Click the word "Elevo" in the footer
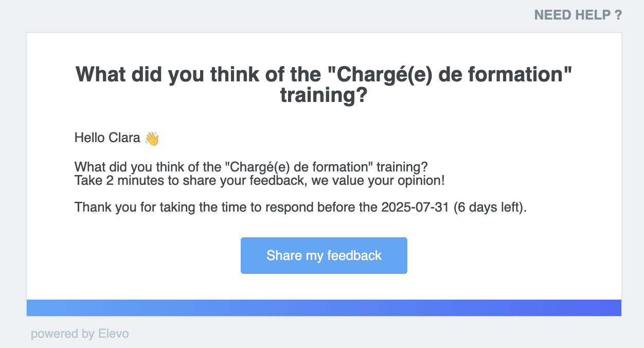The image size is (644, 348). click(x=113, y=334)
